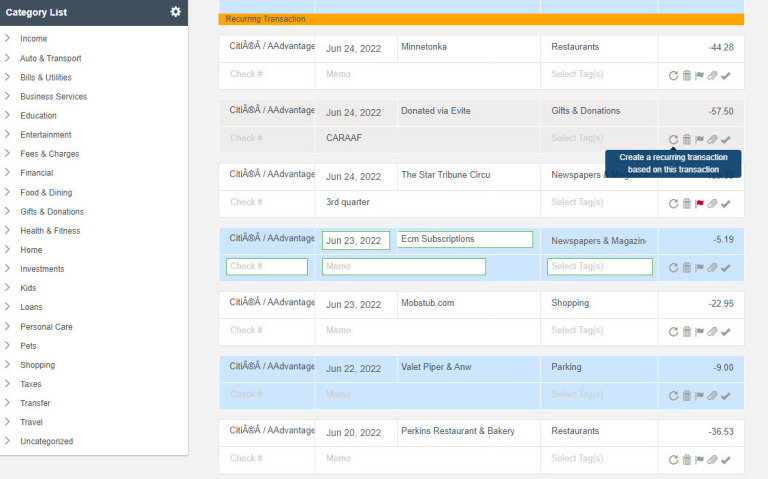Select Health & Fitness category

[x=50, y=231]
